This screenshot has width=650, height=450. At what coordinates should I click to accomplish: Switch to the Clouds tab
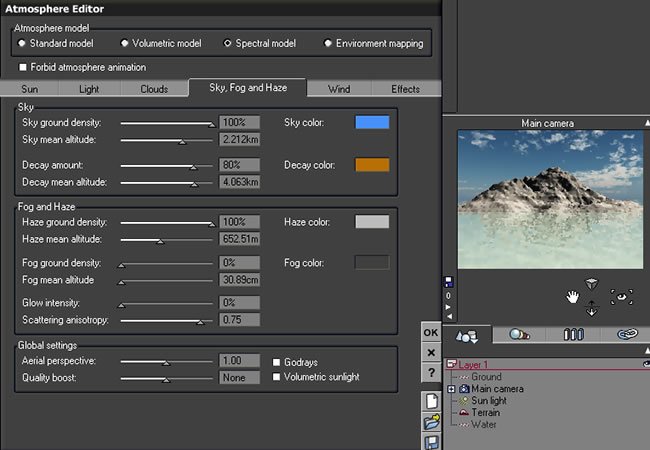point(154,89)
